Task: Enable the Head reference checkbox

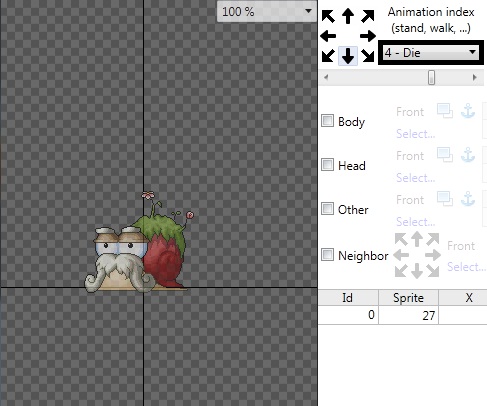Action: tap(327, 164)
